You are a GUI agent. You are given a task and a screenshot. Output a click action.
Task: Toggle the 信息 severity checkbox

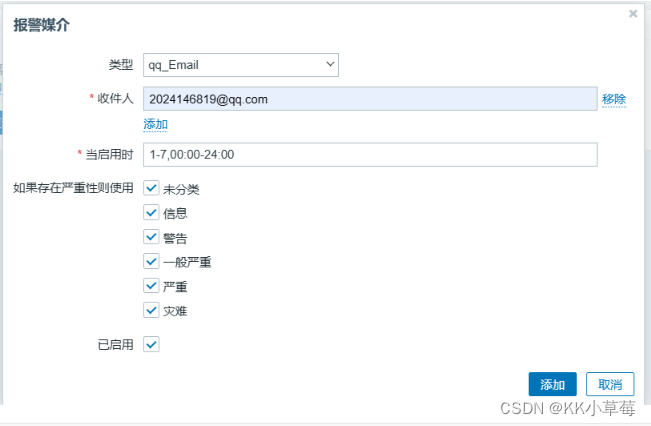151,213
